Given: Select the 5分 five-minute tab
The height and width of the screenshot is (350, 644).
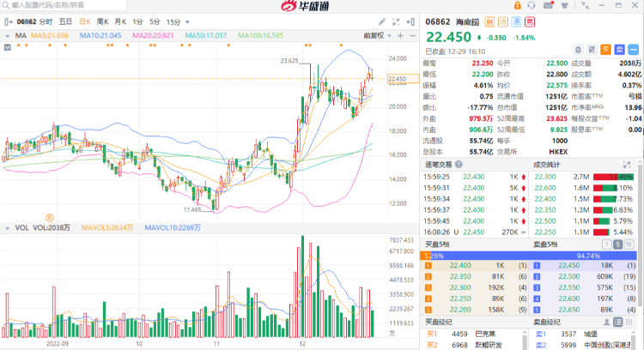Looking at the screenshot, I should [155, 21].
